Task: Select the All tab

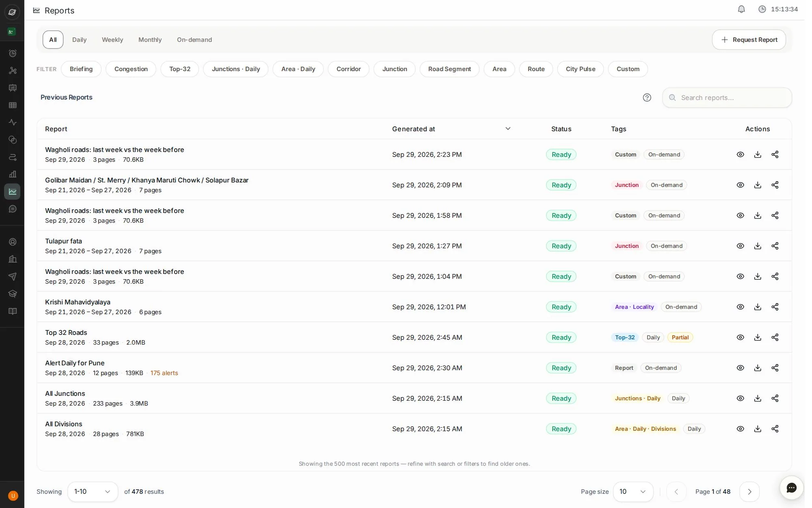Action: [x=53, y=40]
